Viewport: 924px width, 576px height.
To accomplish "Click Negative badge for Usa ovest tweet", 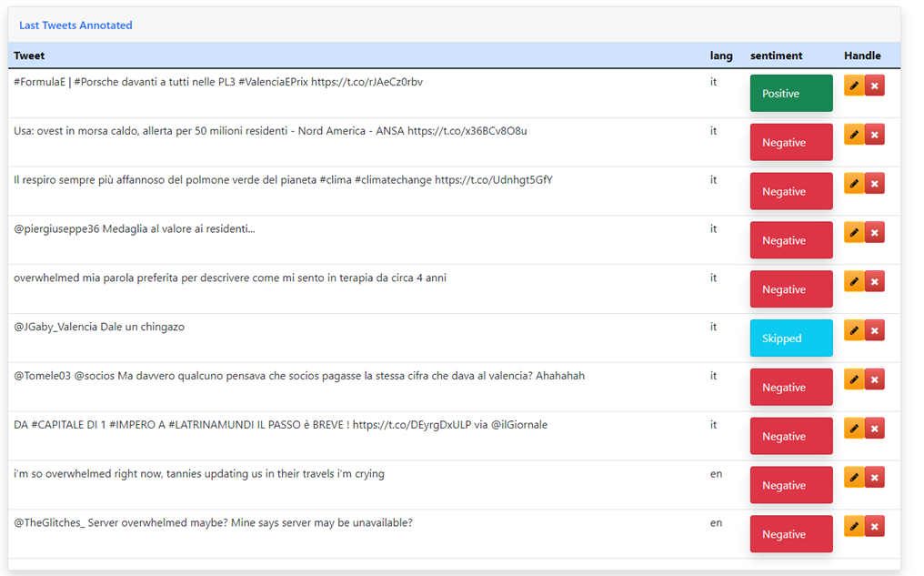I will pos(790,143).
